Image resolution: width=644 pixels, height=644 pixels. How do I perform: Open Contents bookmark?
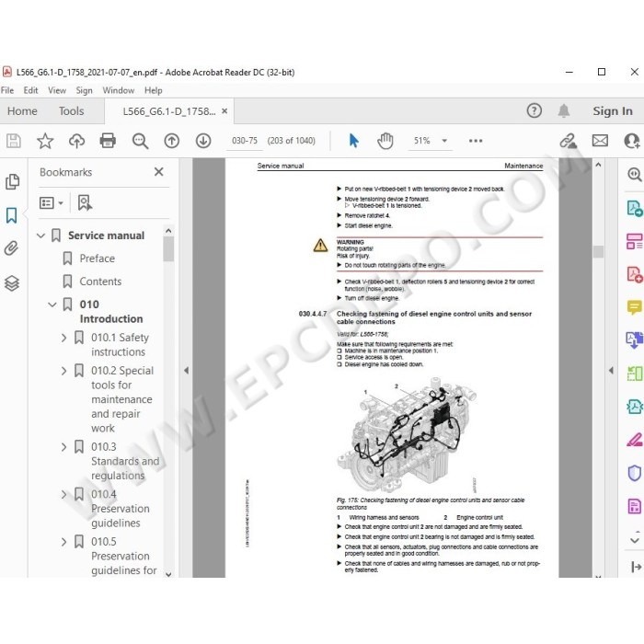coord(100,282)
